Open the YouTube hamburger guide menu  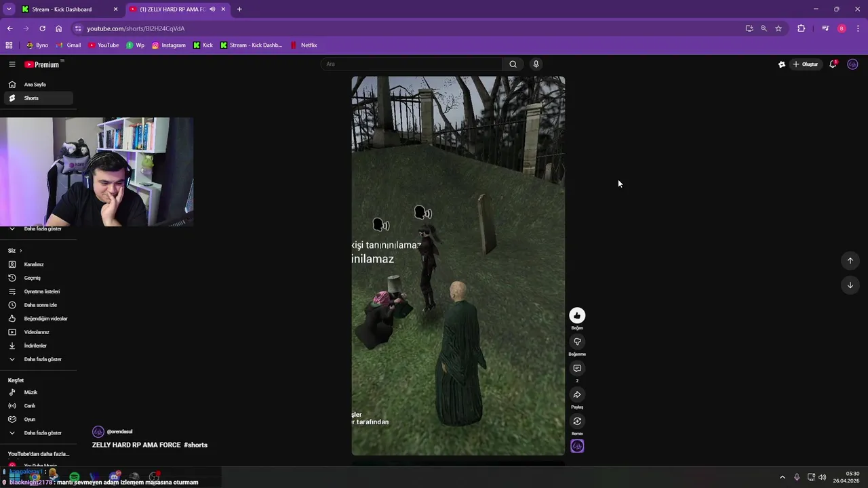tap(12, 64)
